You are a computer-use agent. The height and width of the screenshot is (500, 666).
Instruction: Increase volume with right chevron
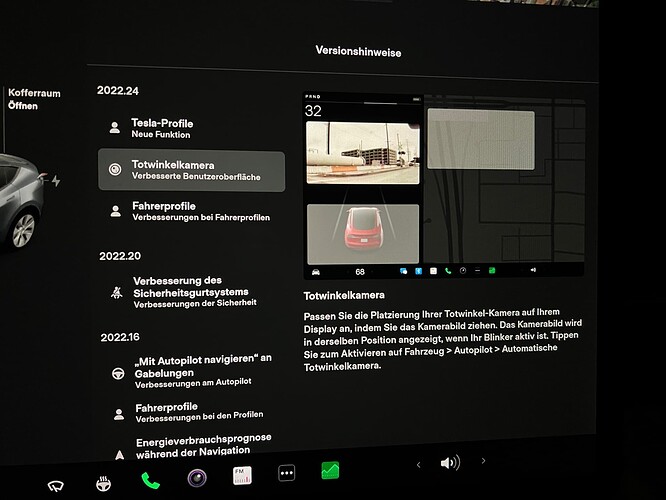[483, 460]
